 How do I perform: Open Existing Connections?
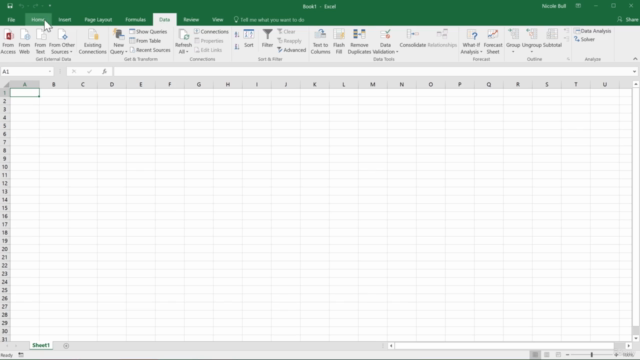92,42
